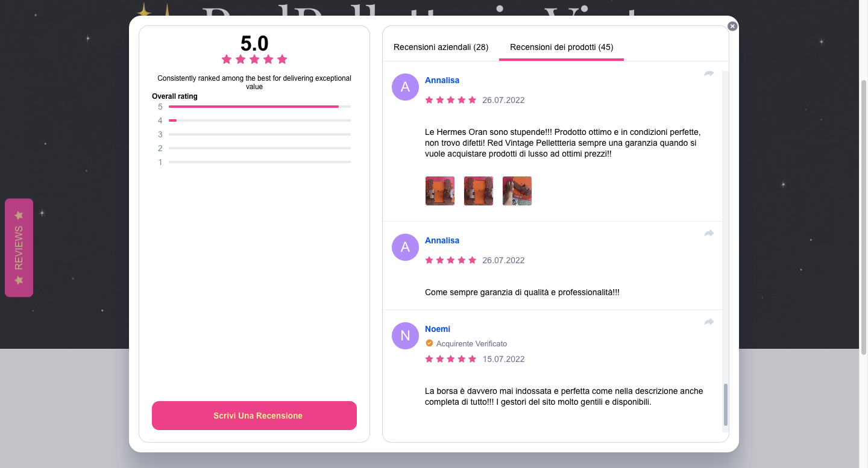Image resolution: width=868 pixels, height=468 pixels.
Task: Open the second review photo thumbnail
Action: (x=479, y=191)
